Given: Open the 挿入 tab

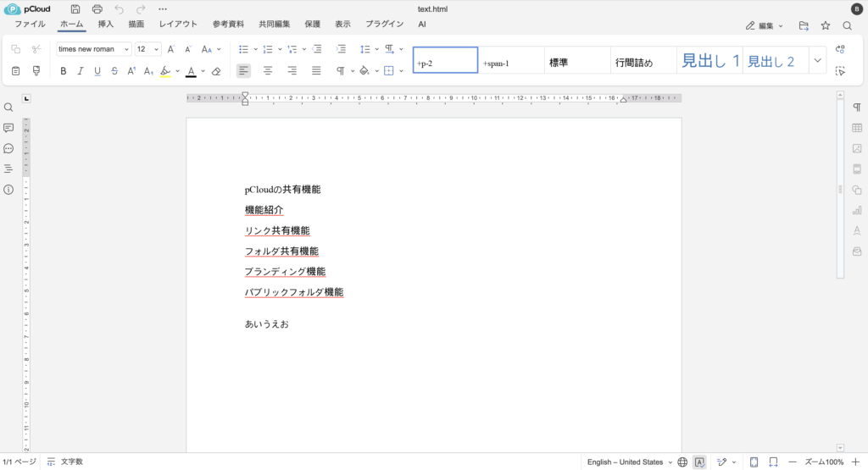Looking at the screenshot, I should tap(106, 25).
